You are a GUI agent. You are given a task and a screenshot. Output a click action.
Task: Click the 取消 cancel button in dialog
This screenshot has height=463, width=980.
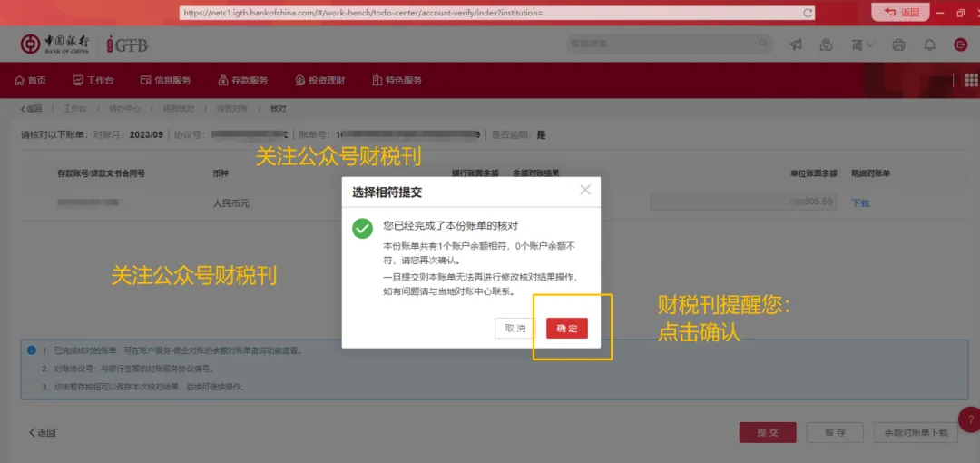515,329
